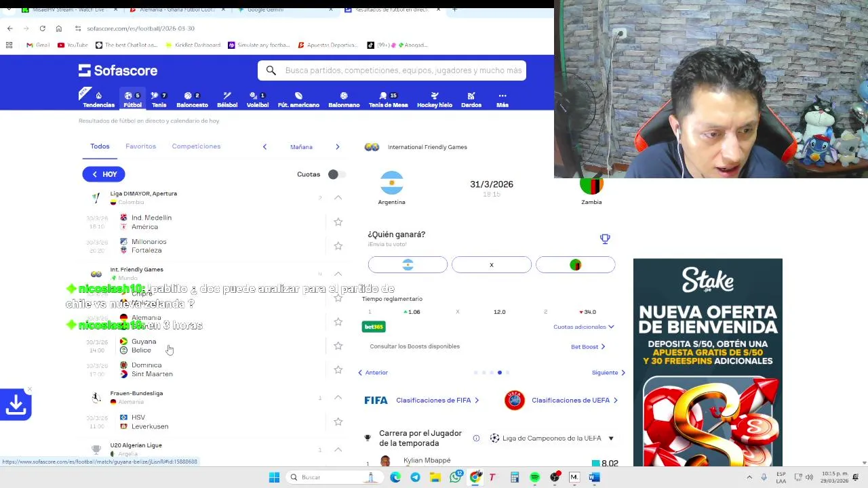Click the Sofascore logo
The width and height of the screenshot is (868, 488).
(x=118, y=70)
